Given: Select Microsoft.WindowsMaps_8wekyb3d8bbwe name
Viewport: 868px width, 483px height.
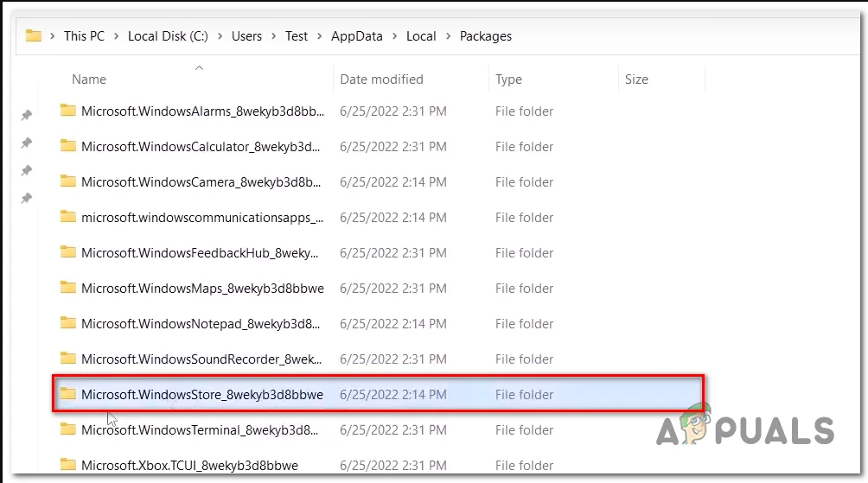Looking at the screenshot, I should tap(202, 289).
